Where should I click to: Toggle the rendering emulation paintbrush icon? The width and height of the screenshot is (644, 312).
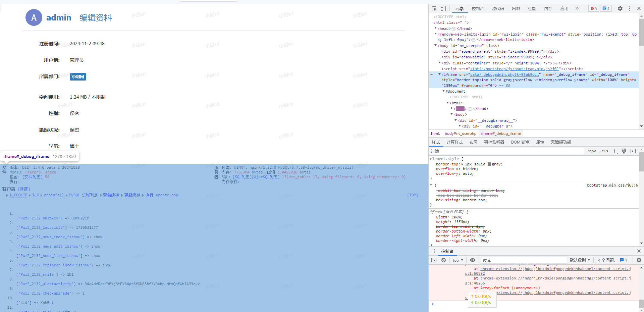tap(624, 151)
